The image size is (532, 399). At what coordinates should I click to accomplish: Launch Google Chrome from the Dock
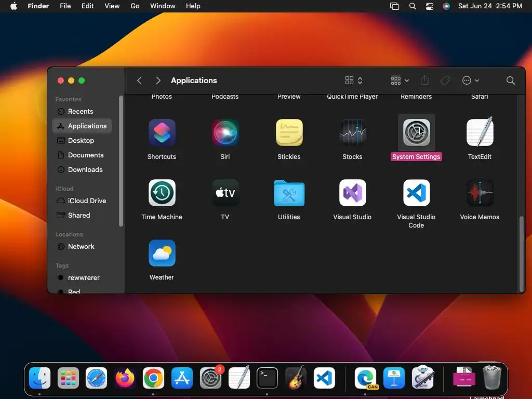pyautogui.click(x=153, y=378)
